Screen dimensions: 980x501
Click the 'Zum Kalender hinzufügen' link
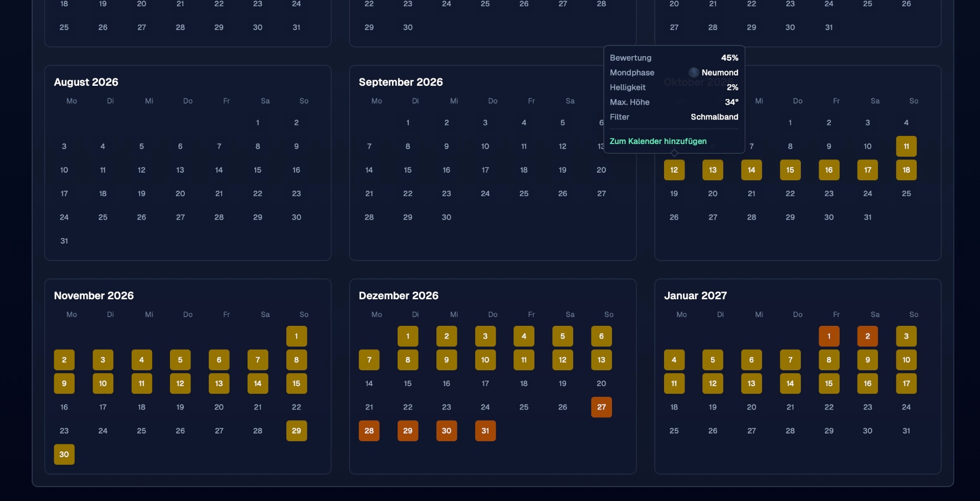658,141
